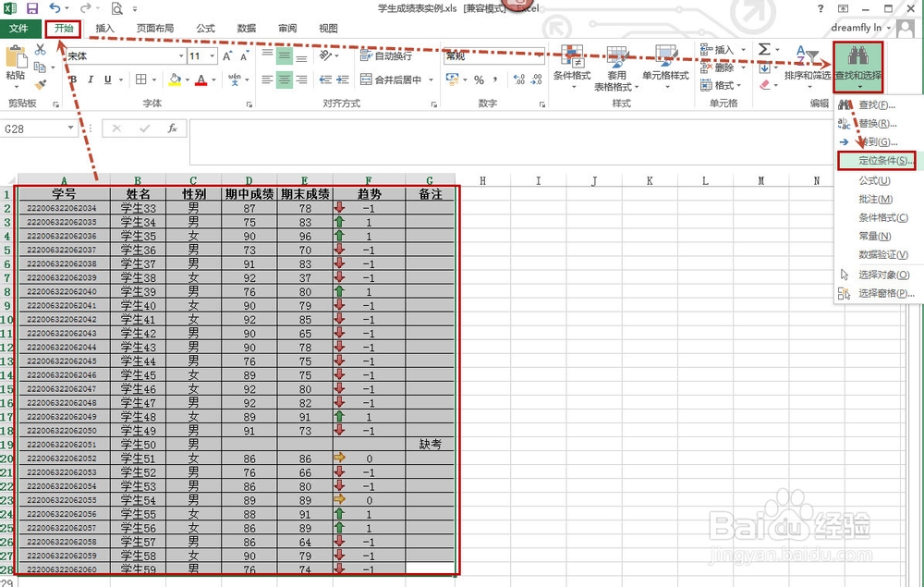This screenshot has height=587, width=924.
Task: Click the AutoSum sigma icon
Action: point(764,49)
